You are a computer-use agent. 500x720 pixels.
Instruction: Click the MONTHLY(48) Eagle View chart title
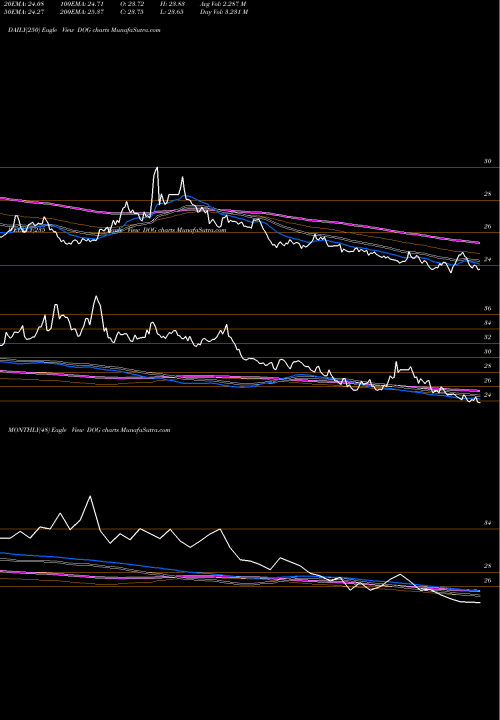tap(89, 430)
